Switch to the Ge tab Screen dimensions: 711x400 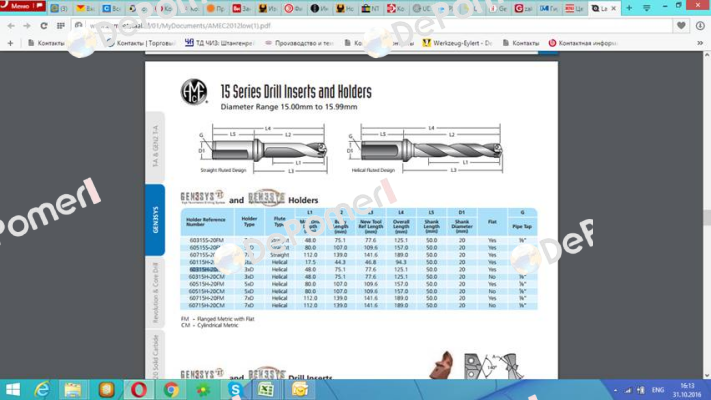point(499,9)
